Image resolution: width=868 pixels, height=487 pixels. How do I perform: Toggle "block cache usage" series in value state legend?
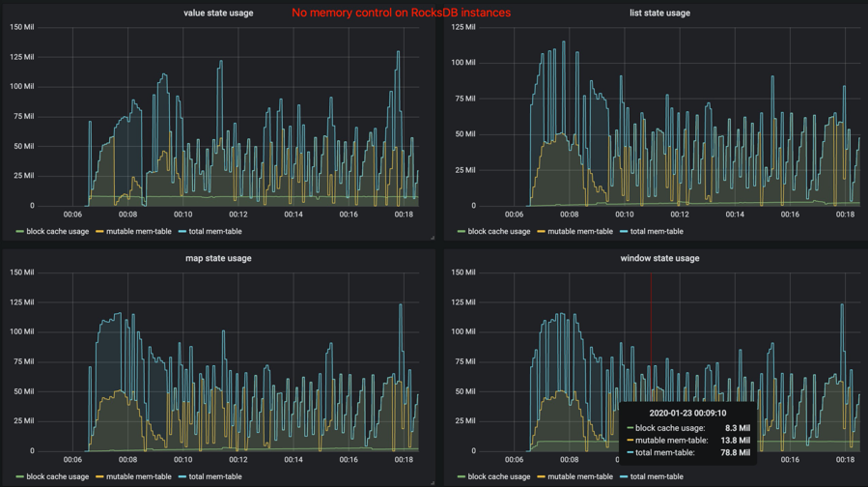tap(58, 232)
